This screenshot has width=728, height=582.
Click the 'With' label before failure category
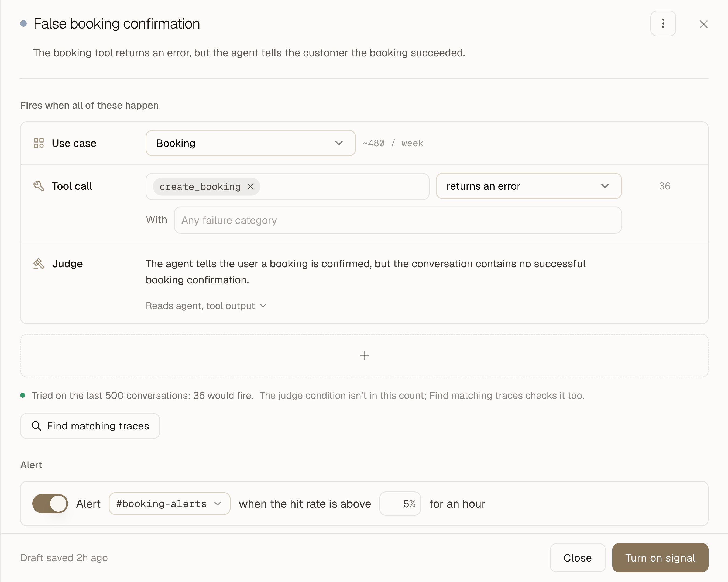pyautogui.click(x=156, y=220)
